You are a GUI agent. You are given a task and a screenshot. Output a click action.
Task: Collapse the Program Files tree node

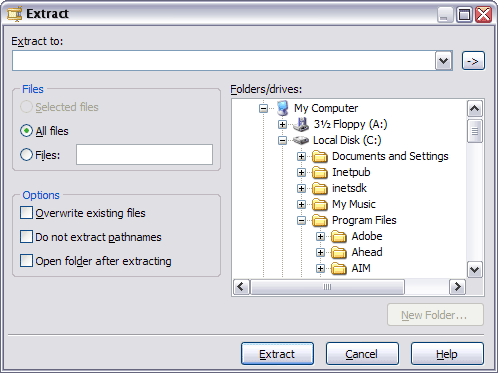(301, 220)
